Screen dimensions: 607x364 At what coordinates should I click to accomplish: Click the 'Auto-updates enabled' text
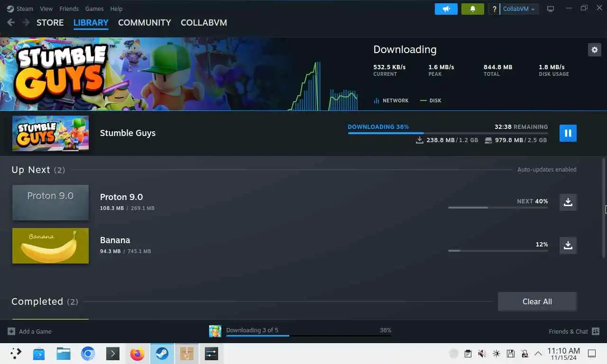(x=547, y=169)
